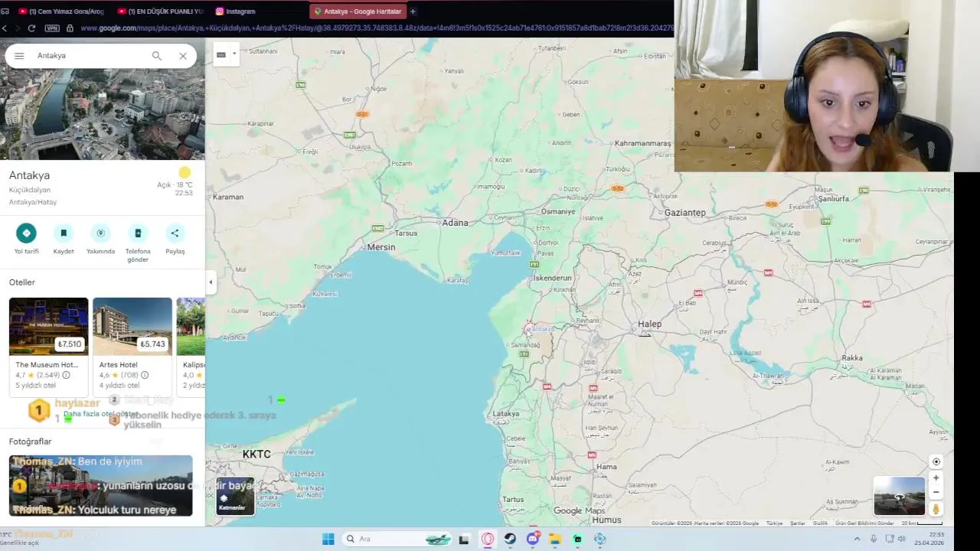Click The Museum Hotel rating info icon
980x551 pixels.
tap(66, 375)
